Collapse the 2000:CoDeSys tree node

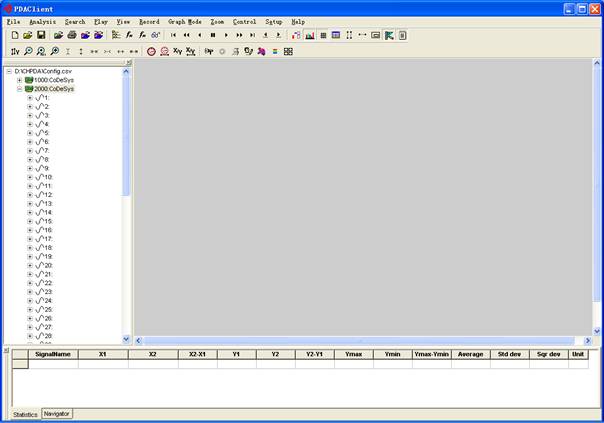pyautogui.click(x=19, y=89)
